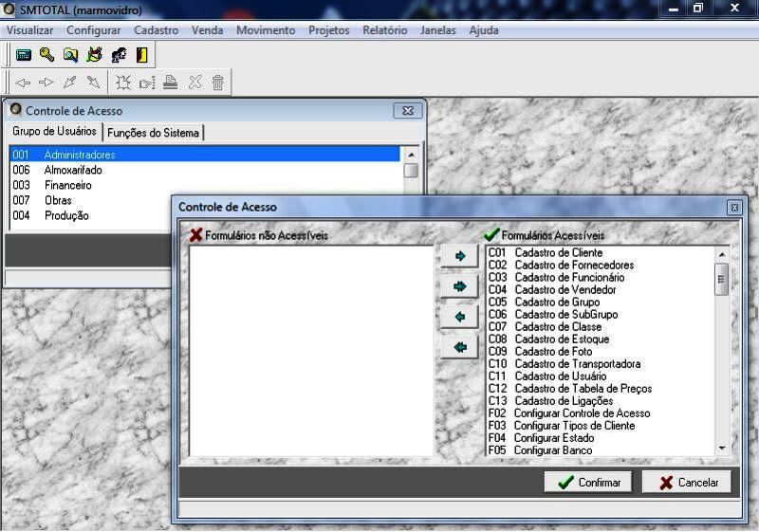The width and height of the screenshot is (759, 532).
Task: Open the Cadastro menu
Action: [x=156, y=30]
